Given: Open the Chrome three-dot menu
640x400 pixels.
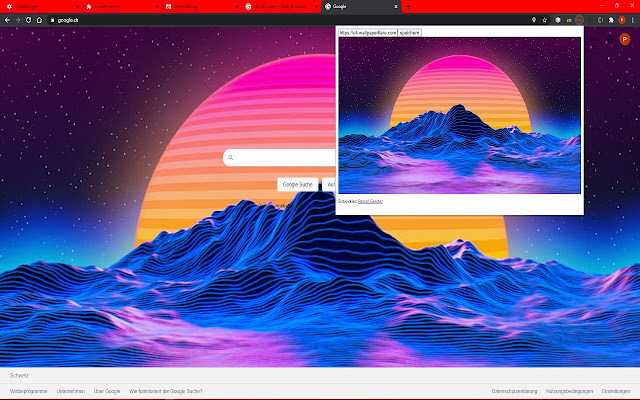Looking at the screenshot, I should pos(633,20).
